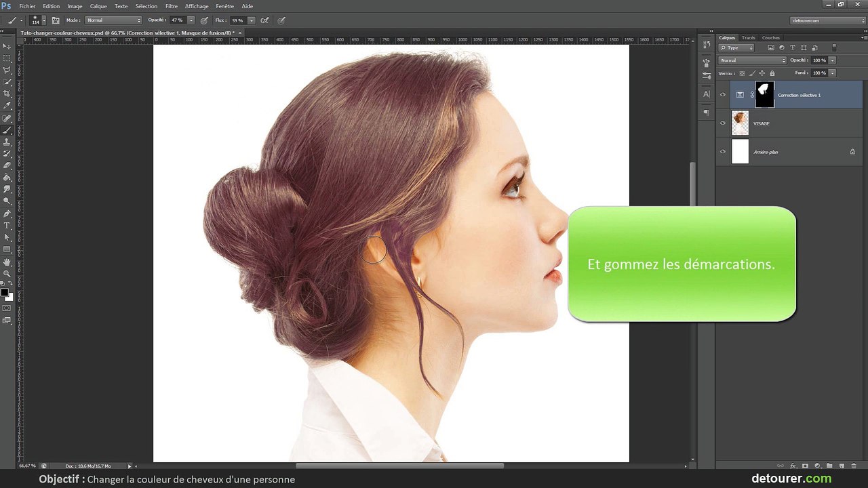Open the Edition menu
The height and width of the screenshot is (488, 868).
click(x=51, y=6)
